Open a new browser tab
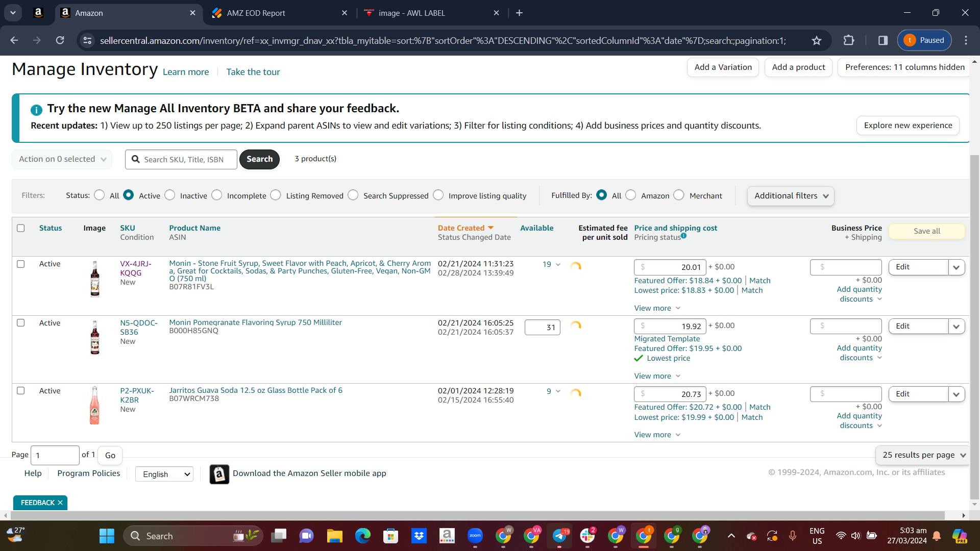 pos(519,13)
